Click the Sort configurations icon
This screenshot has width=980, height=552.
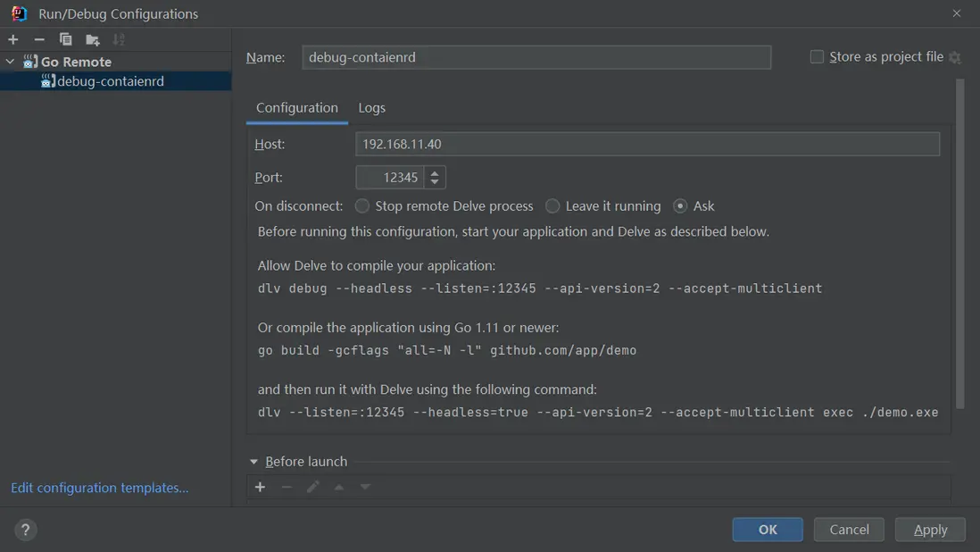click(x=119, y=39)
